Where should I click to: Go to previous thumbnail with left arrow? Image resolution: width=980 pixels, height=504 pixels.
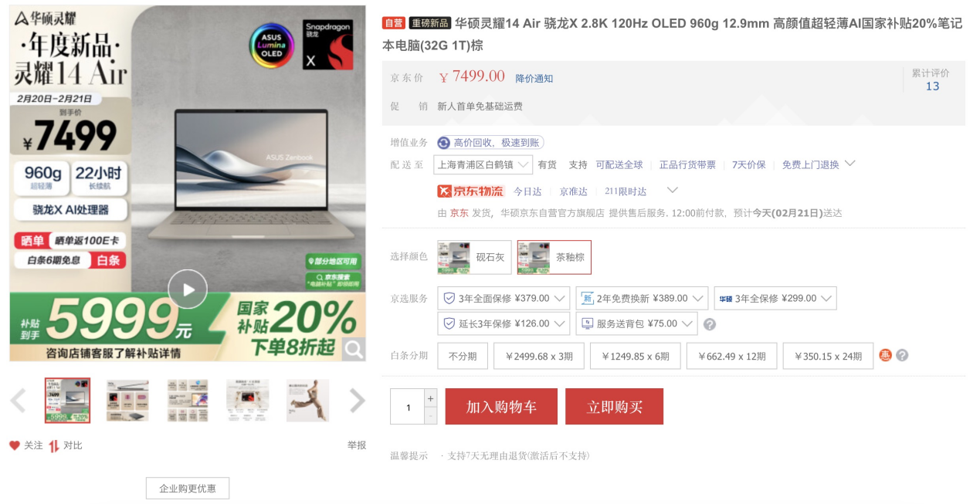coord(18,401)
